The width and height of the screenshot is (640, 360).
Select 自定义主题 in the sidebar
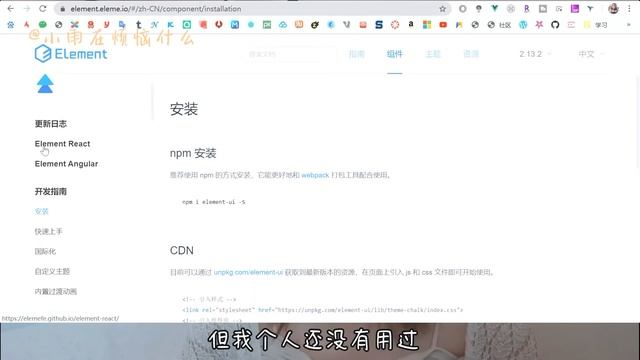[x=52, y=271]
